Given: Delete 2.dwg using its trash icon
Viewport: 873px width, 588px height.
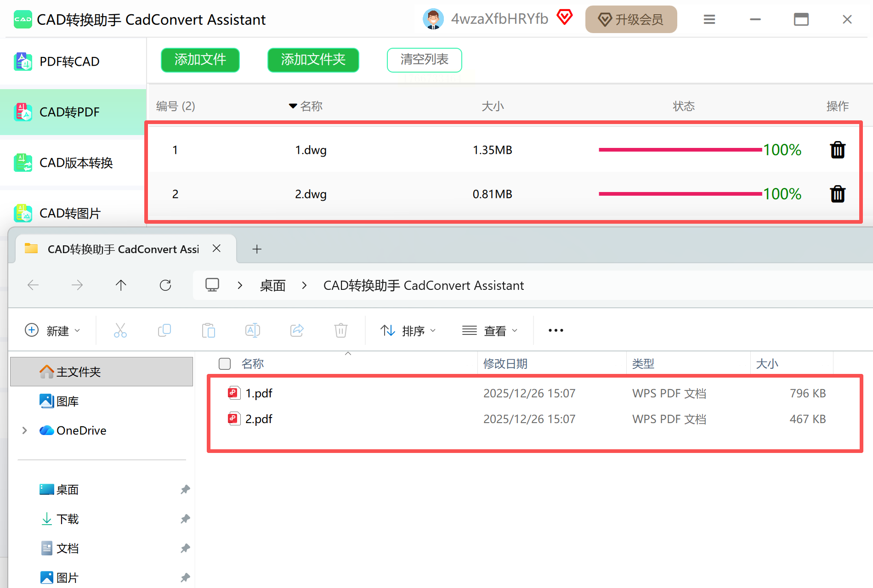Looking at the screenshot, I should pos(838,194).
